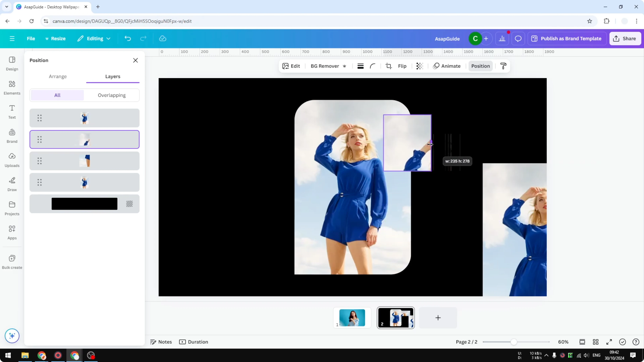
Task: Click the copy style paint roller icon
Action: [503, 66]
